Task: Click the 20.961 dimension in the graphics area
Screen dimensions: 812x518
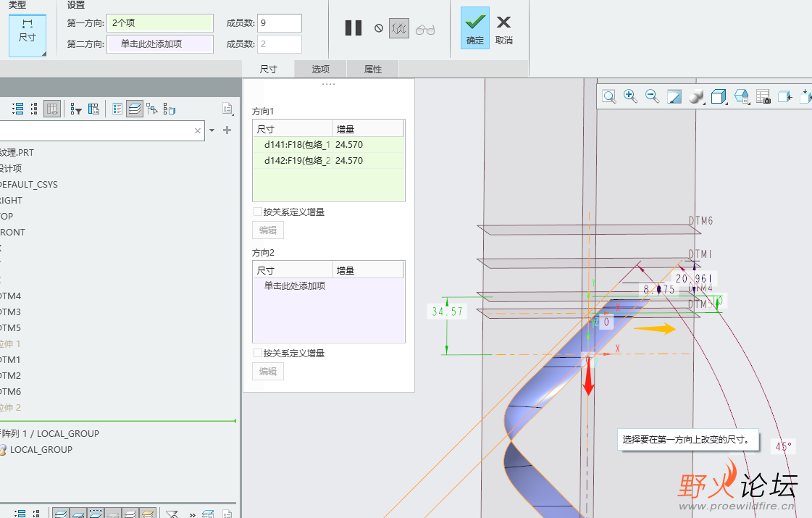Action: [694, 279]
